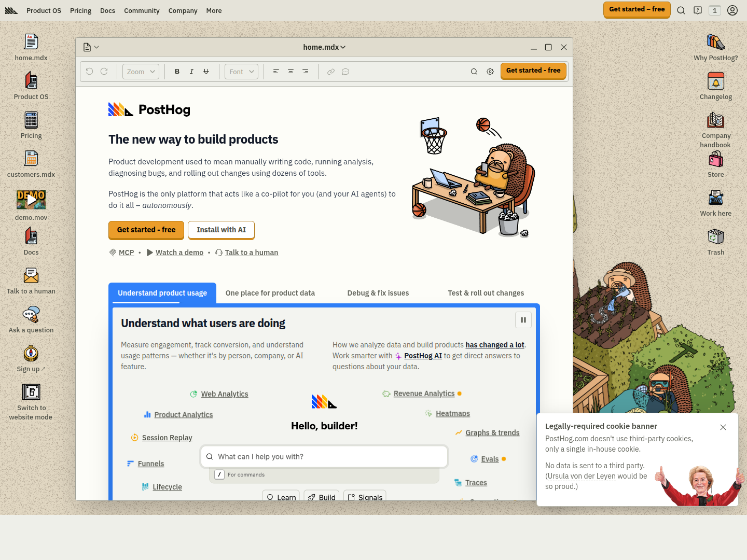Open the Work here desktop icon
Image resolution: width=747 pixels, height=560 pixels.
pos(716,203)
